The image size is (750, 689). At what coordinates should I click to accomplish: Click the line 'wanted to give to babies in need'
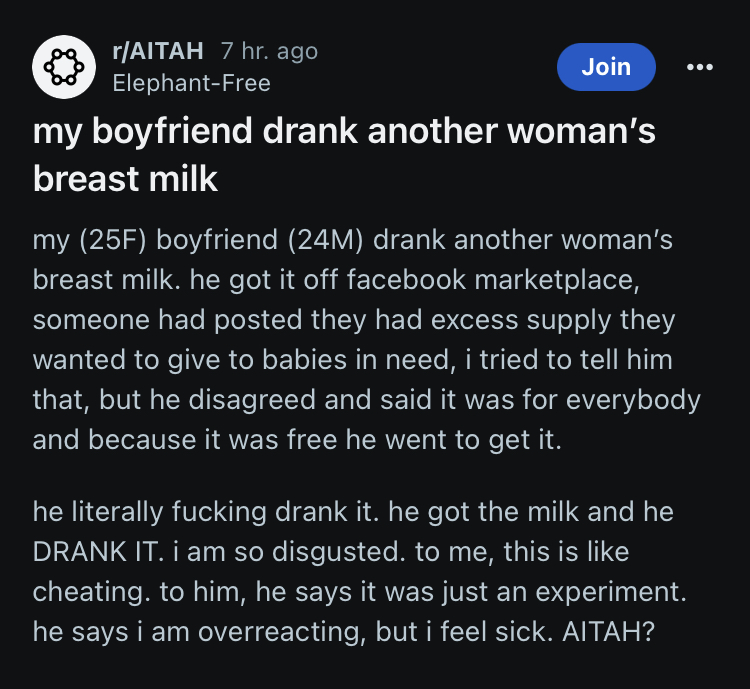[x=352, y=360]
